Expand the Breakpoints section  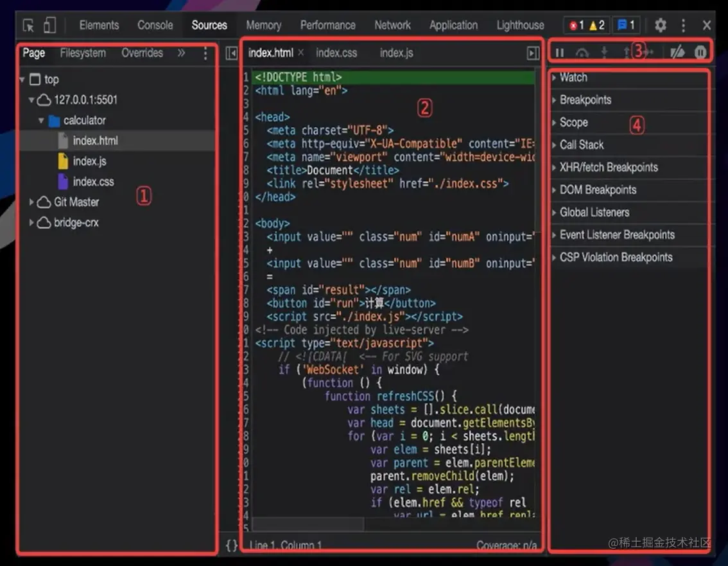(x=629, y=100)
